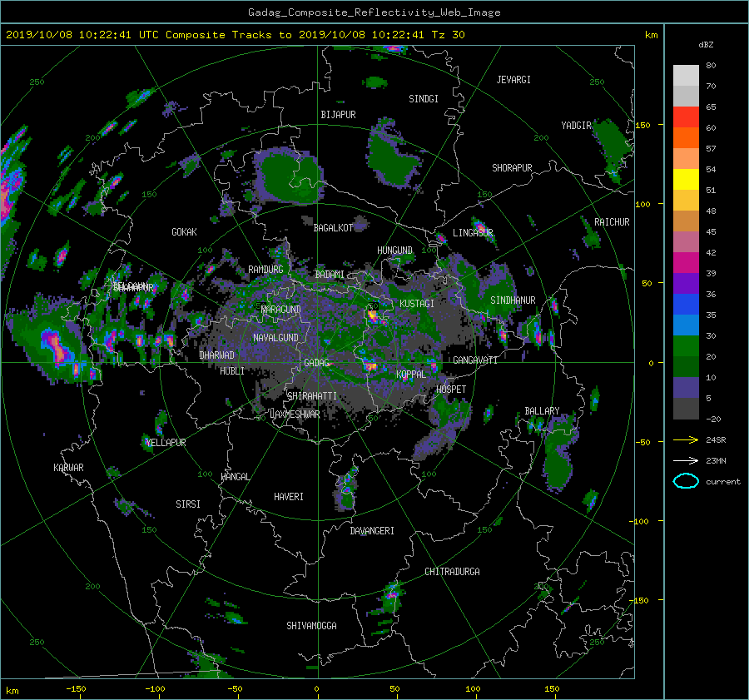Click the SHIRAHATTI city label

(312, 396)
